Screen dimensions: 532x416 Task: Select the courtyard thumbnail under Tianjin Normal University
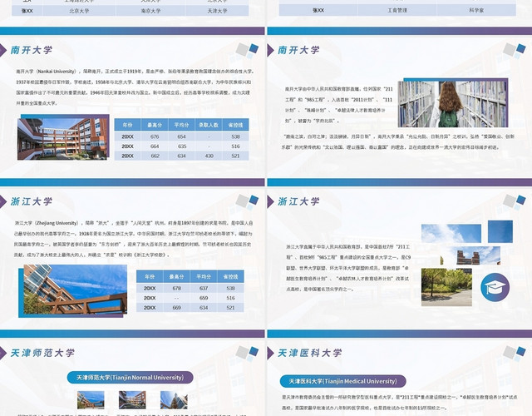pos(132,399)
